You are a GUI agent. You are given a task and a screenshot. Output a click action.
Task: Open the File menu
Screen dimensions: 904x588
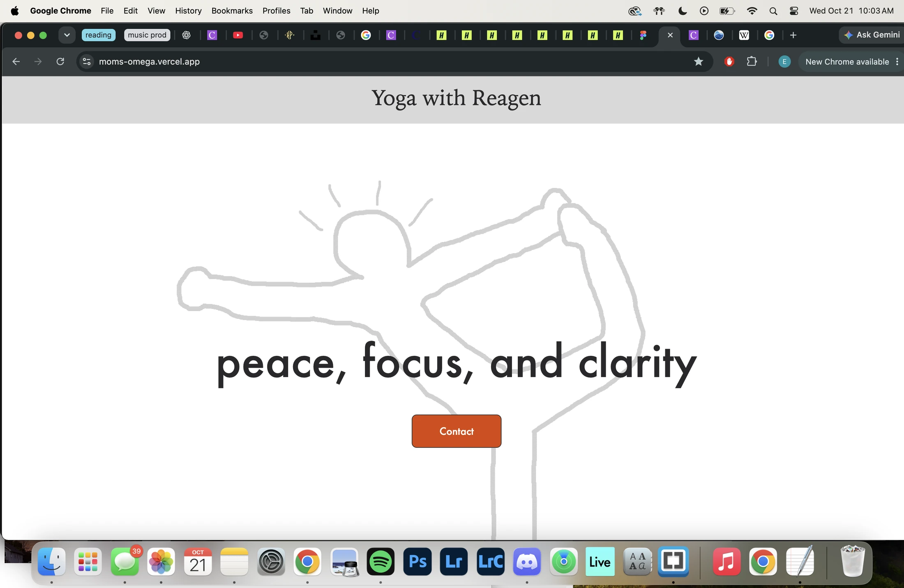[x=107, y=11]
